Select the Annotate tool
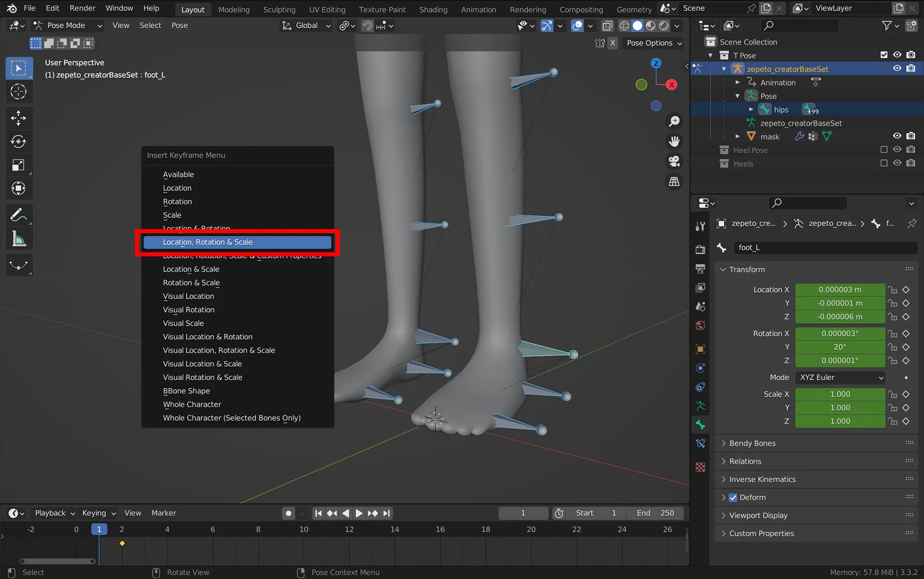The image size is (924, 579). pyautogui.click(x=18, y=215)
